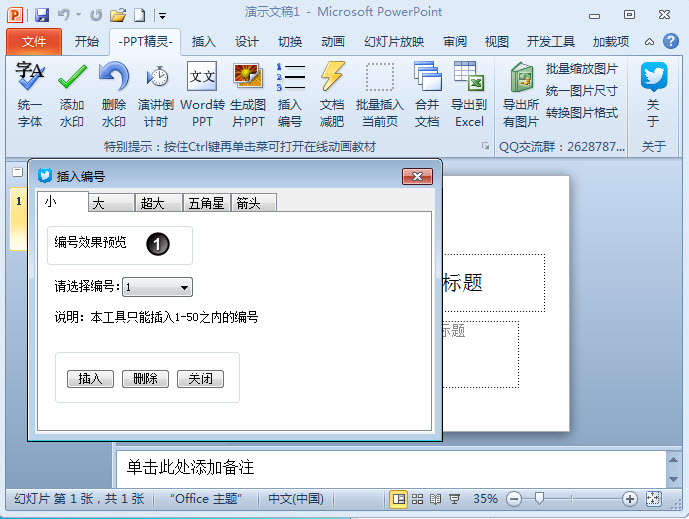Click the 导出到Excel icon
The width and height of the screenshot is (689, 519).
[469, 76]
